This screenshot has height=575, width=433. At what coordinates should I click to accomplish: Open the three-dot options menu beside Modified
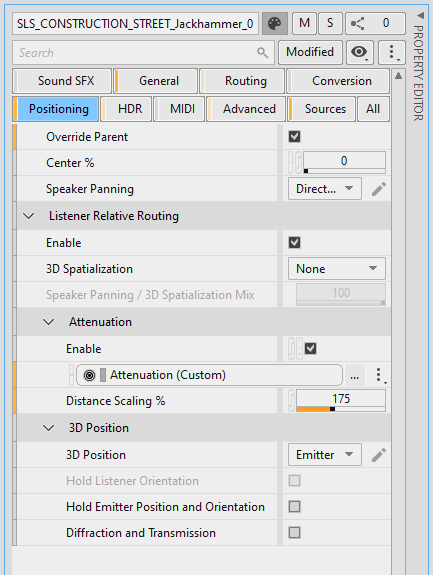click(x=392, y=52)
